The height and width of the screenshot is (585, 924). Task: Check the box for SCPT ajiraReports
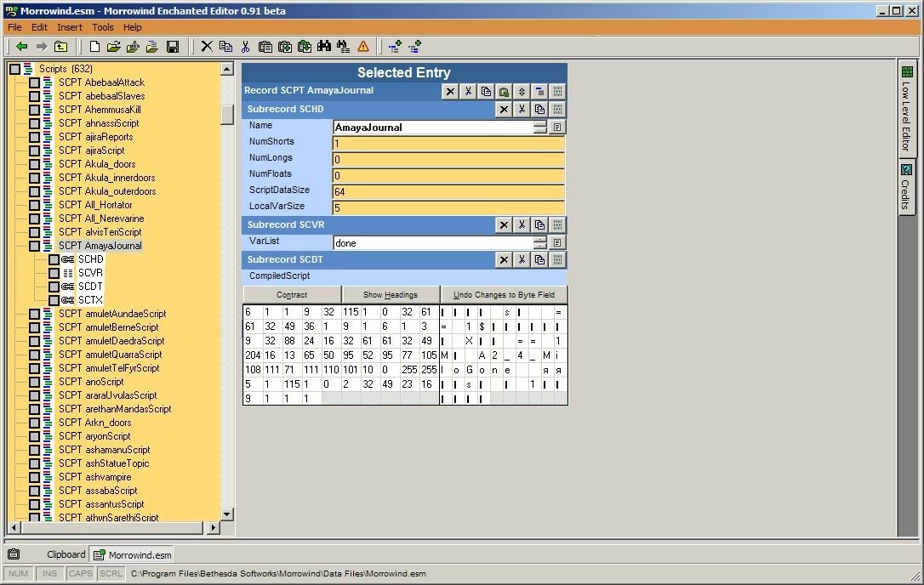pyautogui.click(x=35, y=137)
